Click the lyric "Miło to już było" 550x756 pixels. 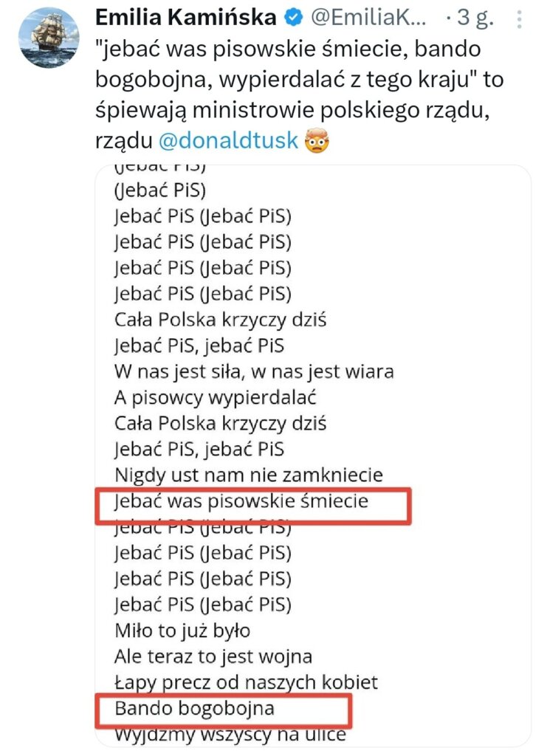point(182,630)
